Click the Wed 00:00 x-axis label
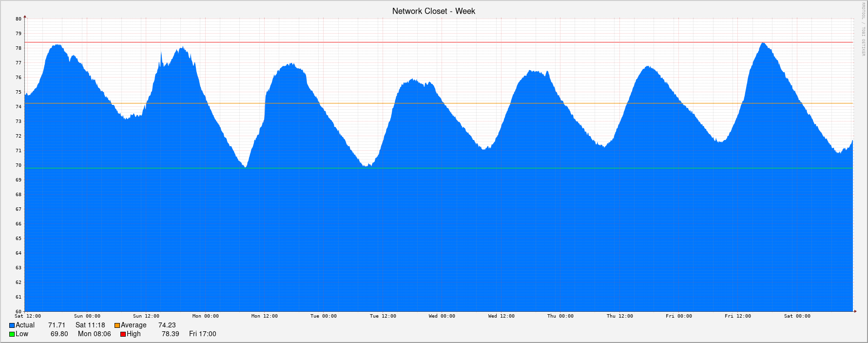Viewport: 868px width, 343px height. 442,316
